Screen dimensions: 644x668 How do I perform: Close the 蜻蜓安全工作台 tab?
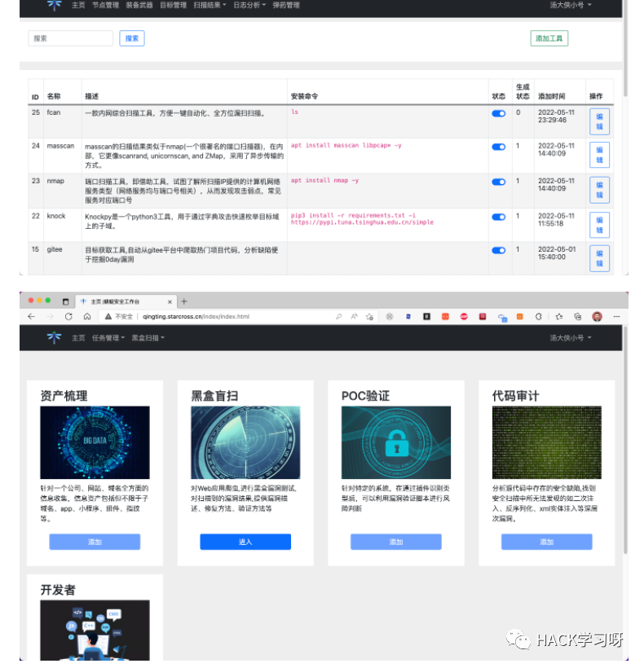[x=170, y=301]
